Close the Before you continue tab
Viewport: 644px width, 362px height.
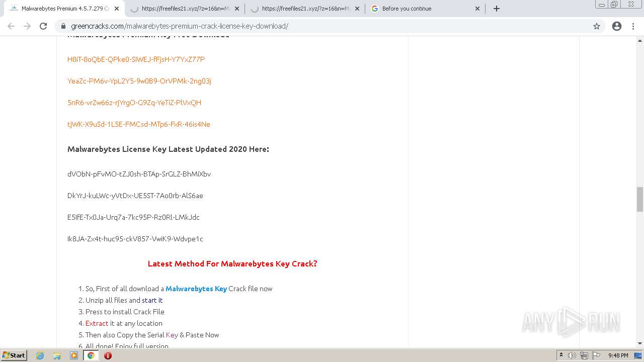coord(477,9)
